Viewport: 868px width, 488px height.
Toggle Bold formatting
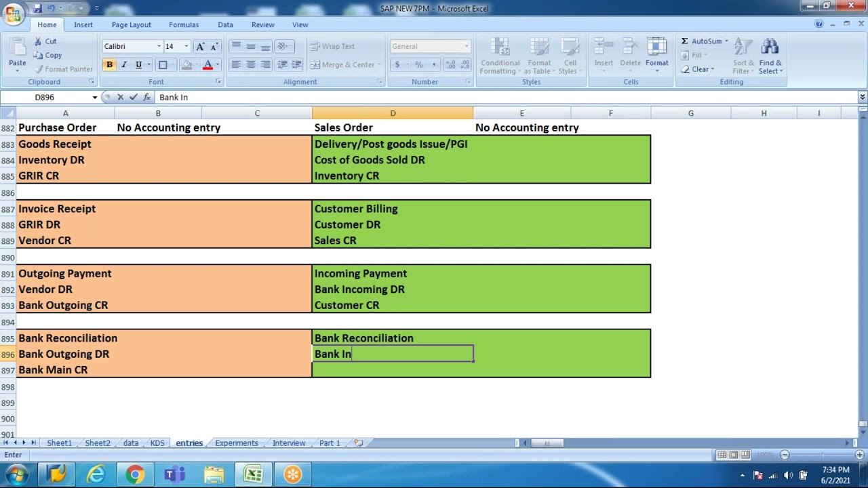109,64
